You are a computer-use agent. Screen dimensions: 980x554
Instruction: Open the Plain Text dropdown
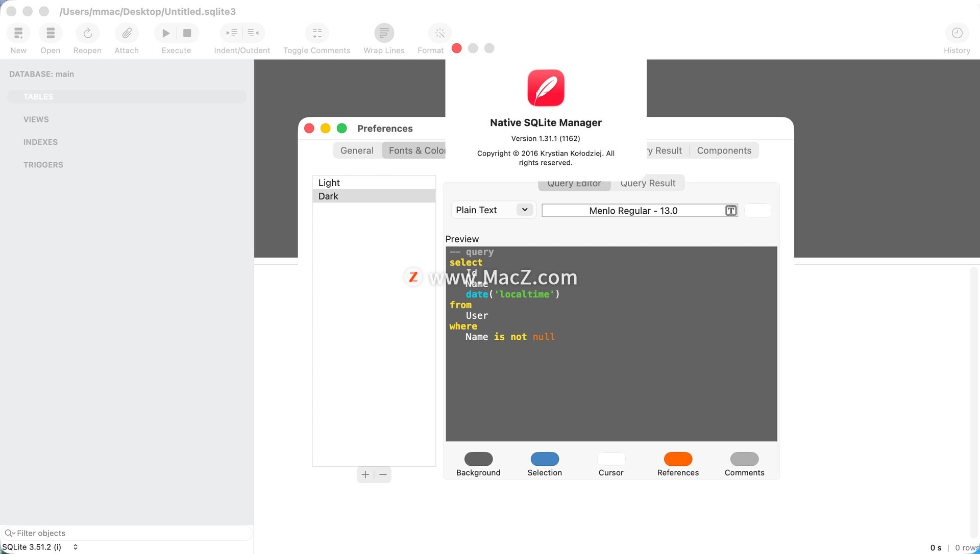[x=493, y=210]
